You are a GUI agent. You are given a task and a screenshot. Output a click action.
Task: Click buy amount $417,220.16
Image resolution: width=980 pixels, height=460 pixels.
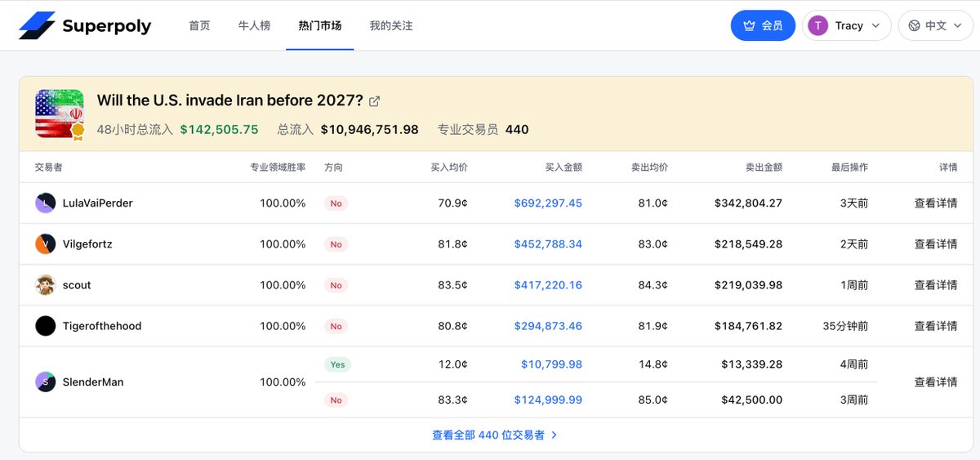[x=548, y=284]
